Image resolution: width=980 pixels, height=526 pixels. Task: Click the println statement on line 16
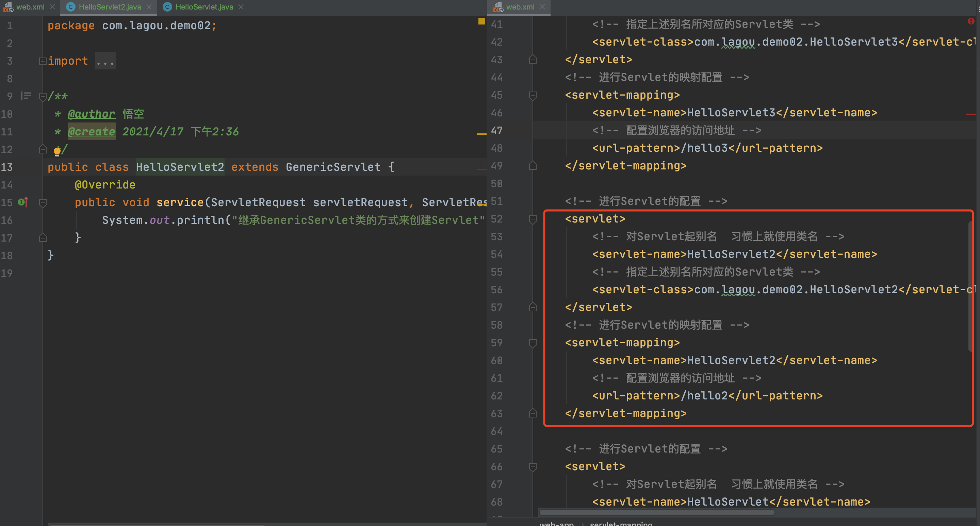pyautogui.click(x=293, y=220)
